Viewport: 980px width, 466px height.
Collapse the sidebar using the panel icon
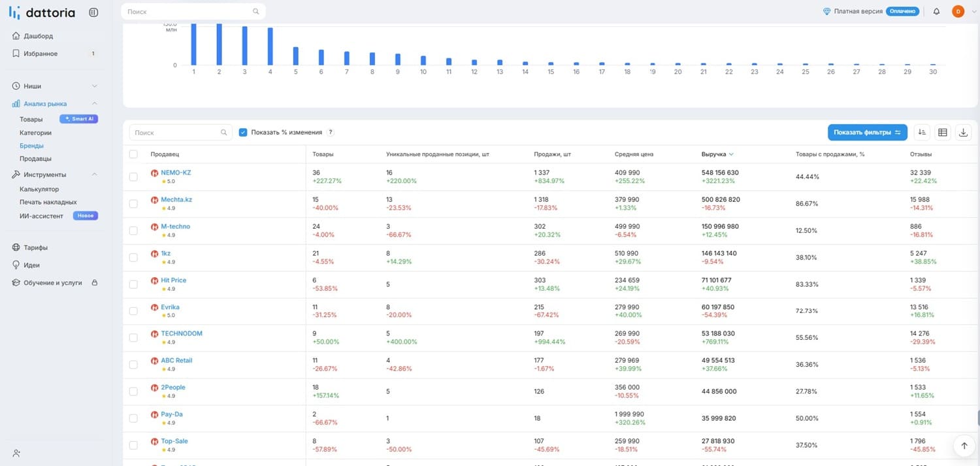(93, 12)
